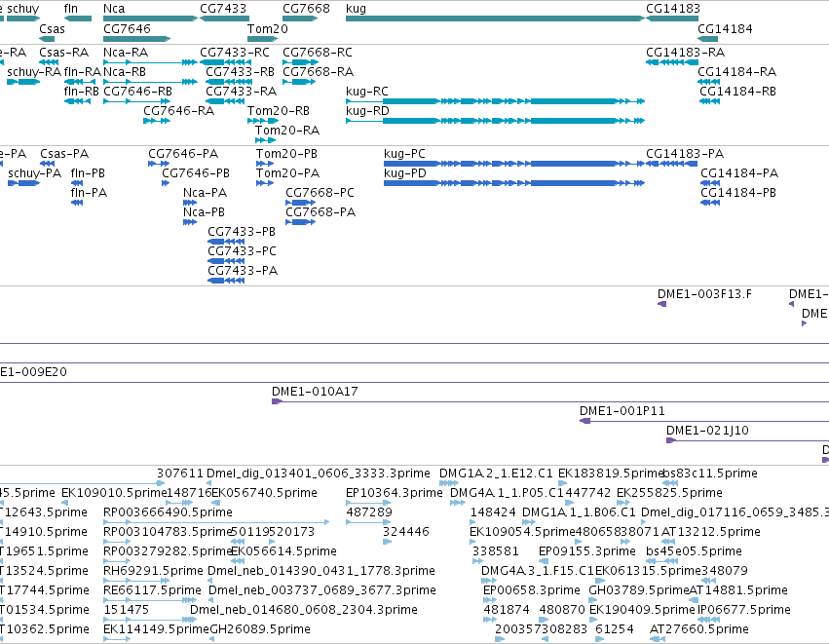Select the kug-RD transcript
This screenshot has width=829, height=644.
tap(496, 121)
